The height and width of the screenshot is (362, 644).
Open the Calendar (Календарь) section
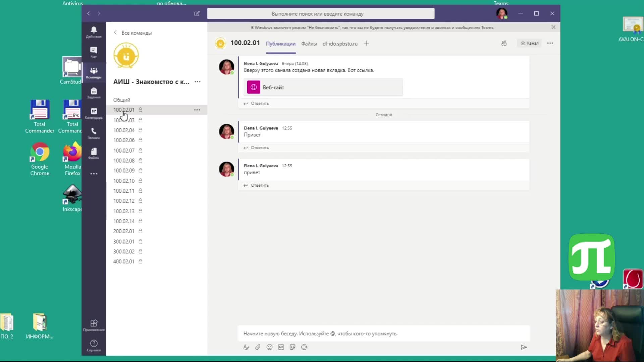[x=94, y=113]
